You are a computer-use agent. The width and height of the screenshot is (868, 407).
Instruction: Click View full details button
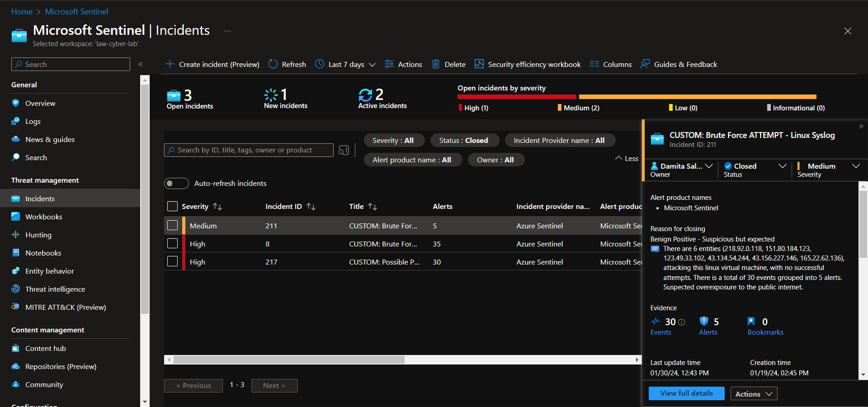pos(686,393)
